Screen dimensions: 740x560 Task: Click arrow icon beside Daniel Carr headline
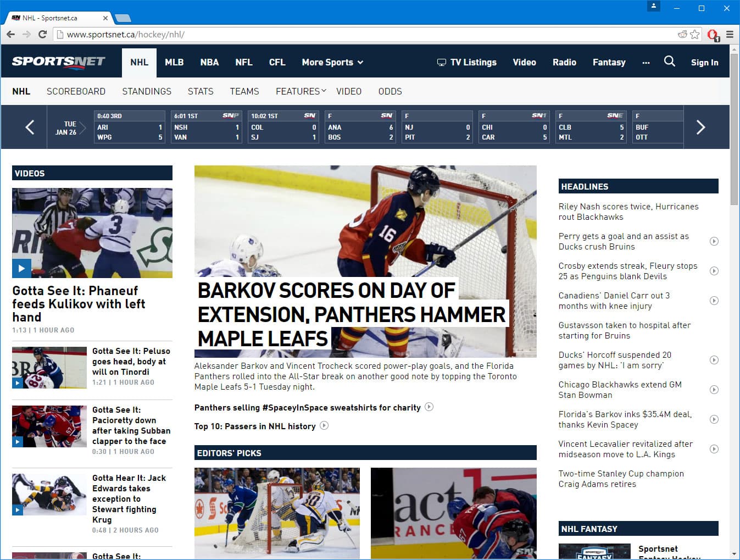pos(714,301)
